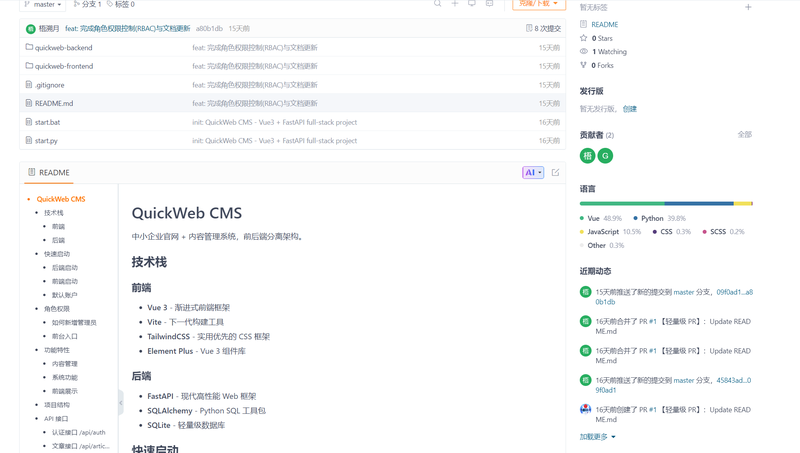Click the avatar on 16天前创建了 PR activity
Image resolution: width=800 pixels, height=453 pixels.
(x=585, y=409)
